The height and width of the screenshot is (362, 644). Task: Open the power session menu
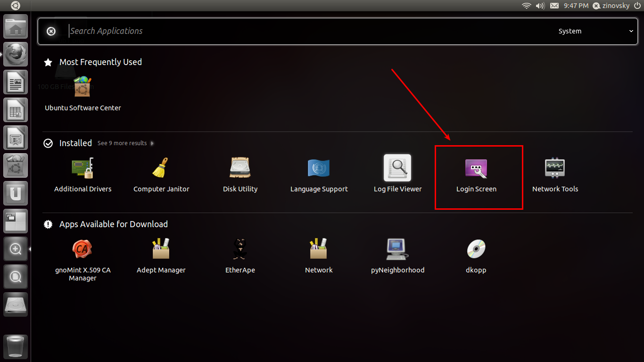[637, 6]
